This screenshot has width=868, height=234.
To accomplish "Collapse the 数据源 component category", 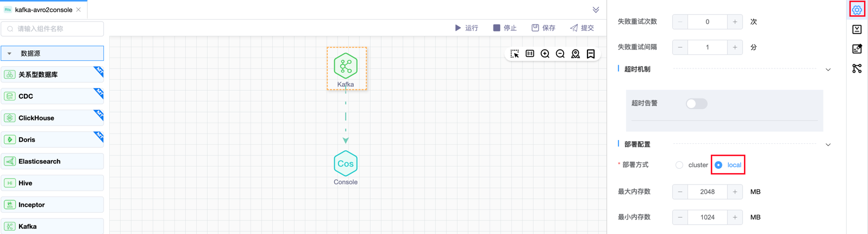I will (x=10, y=54).
